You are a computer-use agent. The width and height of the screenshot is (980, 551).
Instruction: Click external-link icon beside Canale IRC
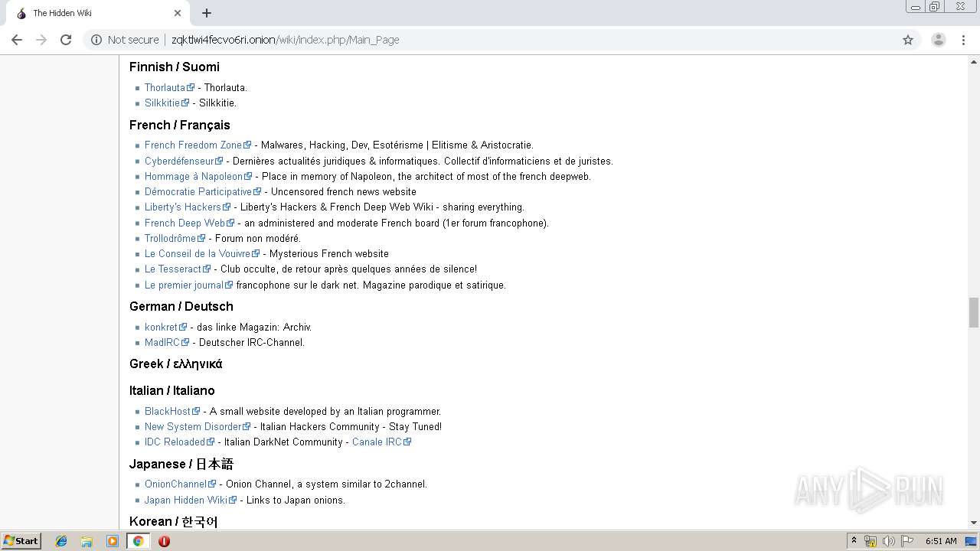[x=407, y=442]
